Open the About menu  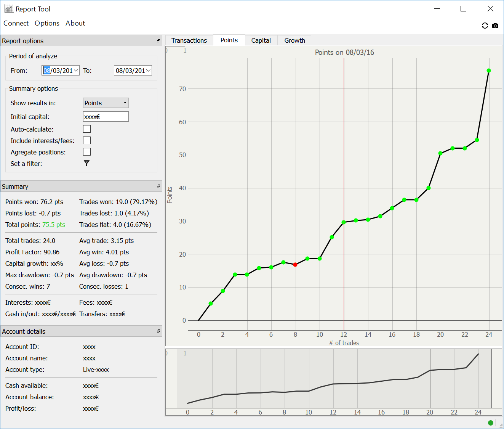point(75,23)
